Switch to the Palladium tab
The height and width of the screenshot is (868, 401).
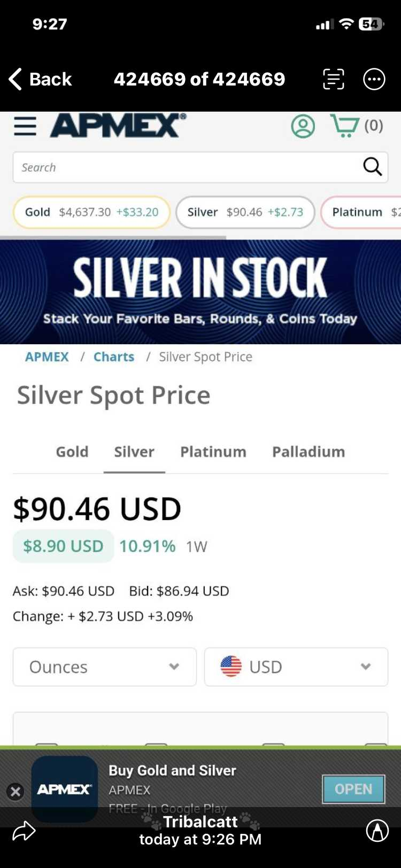click(x=309, y=452)
